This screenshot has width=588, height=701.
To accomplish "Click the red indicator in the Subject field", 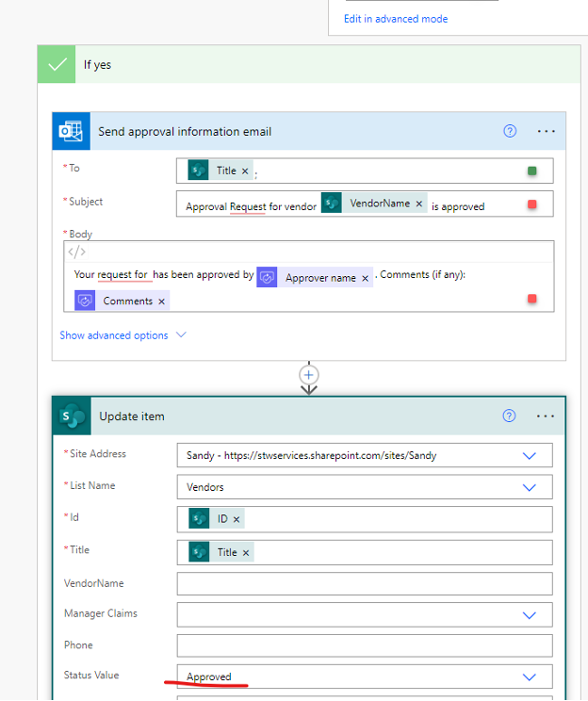I will (531, 204).
